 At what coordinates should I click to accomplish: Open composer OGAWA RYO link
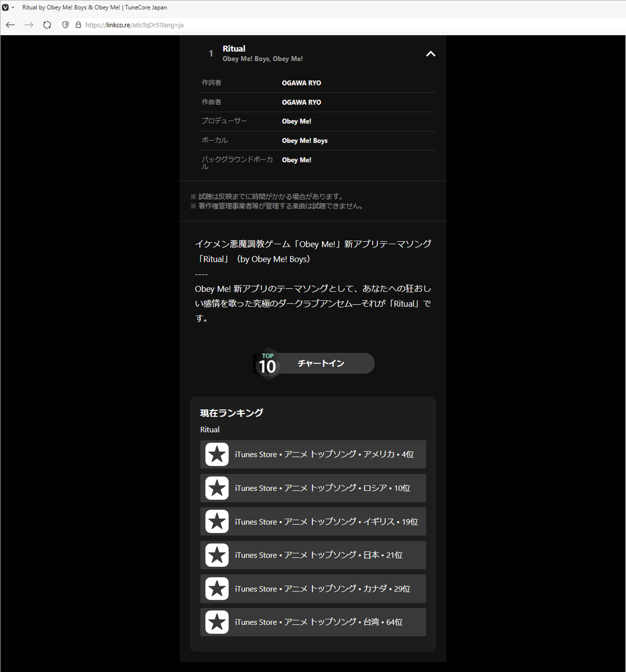click(301, 102)
